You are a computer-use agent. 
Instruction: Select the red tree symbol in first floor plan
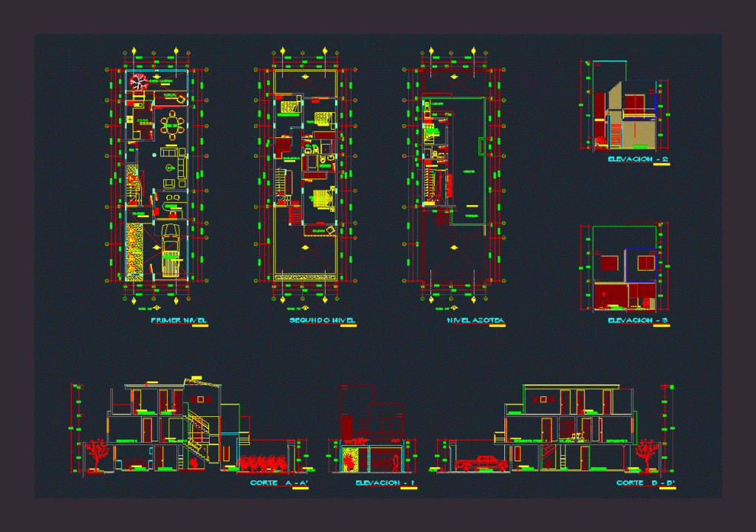pos(139,81)
